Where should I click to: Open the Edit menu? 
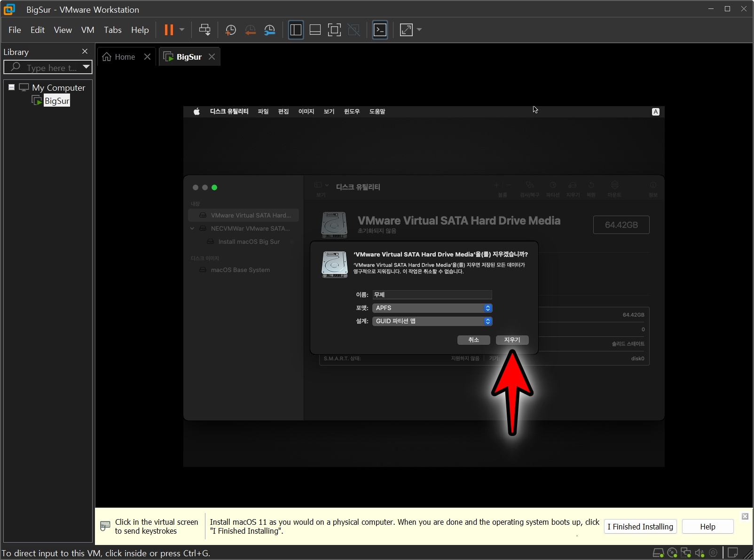pos(38,30)
